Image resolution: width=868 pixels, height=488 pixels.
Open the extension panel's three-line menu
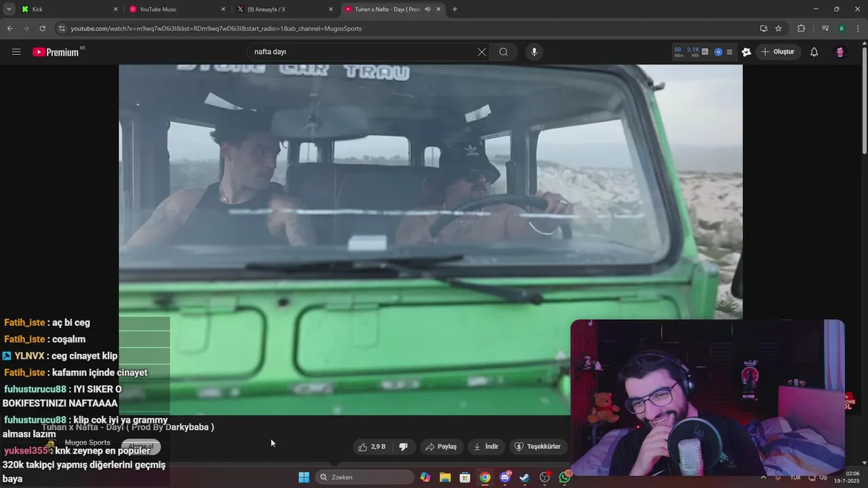click(730, 52)
